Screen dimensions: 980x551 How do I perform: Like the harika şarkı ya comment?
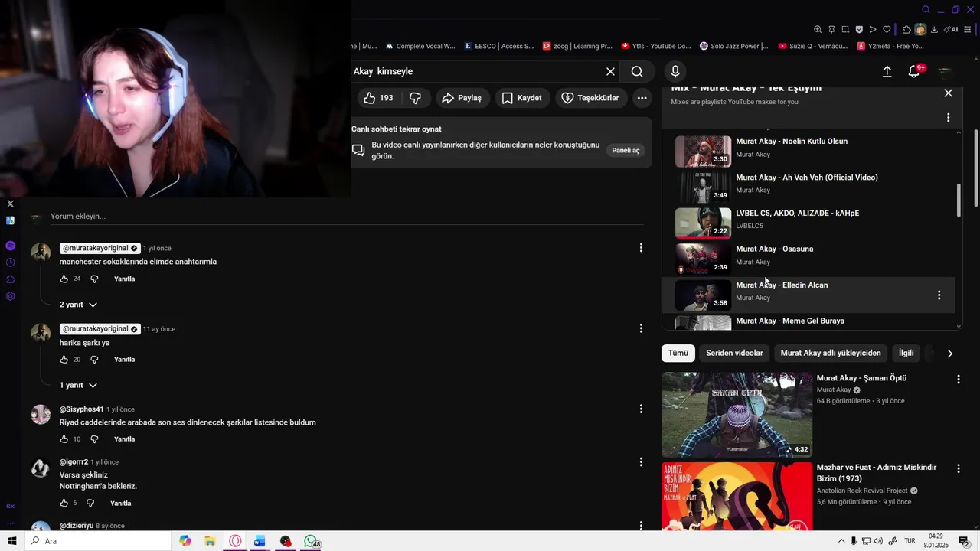coord(64,360)
